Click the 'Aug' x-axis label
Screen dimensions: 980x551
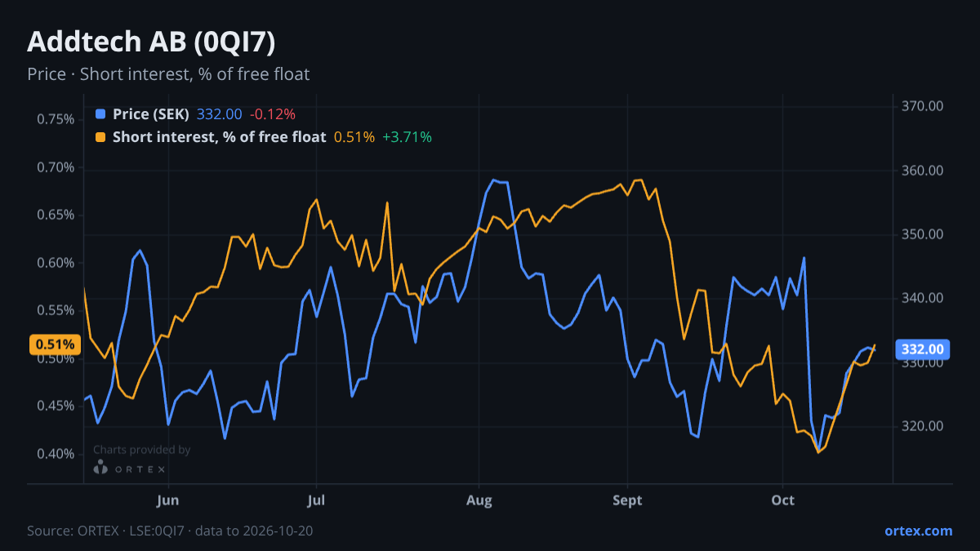pos(479,500)
